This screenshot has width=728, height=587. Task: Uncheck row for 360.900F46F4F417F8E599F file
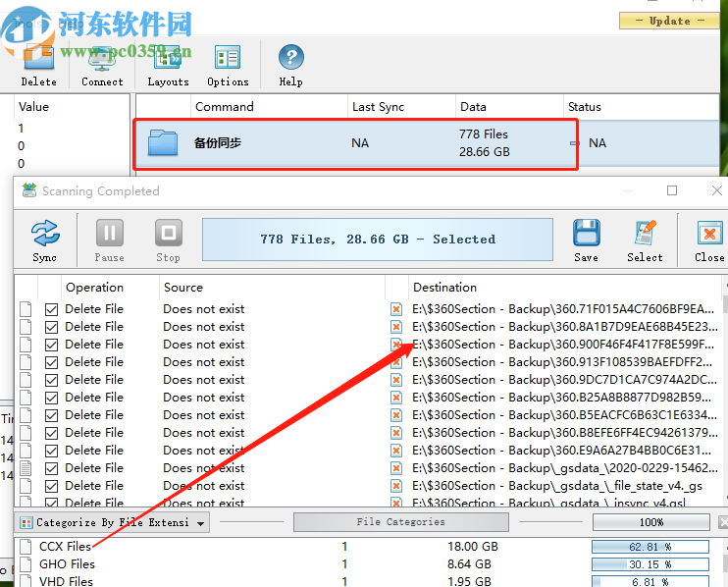(52, 345)
